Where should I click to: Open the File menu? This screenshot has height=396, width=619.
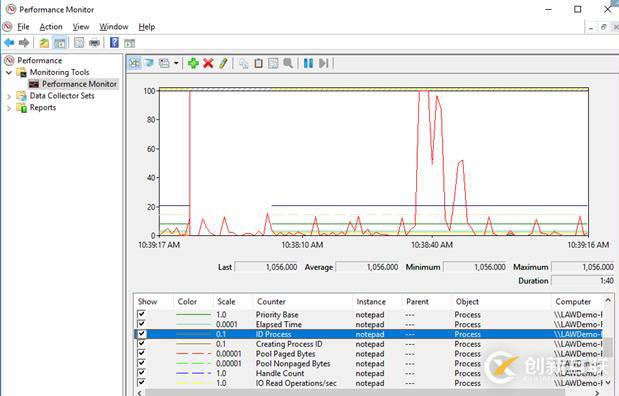pyautogui.click(x=23, y=27)
